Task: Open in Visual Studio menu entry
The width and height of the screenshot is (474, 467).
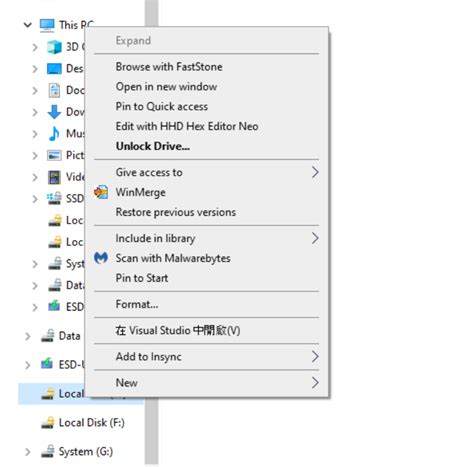Action: [x=206, y=330]
